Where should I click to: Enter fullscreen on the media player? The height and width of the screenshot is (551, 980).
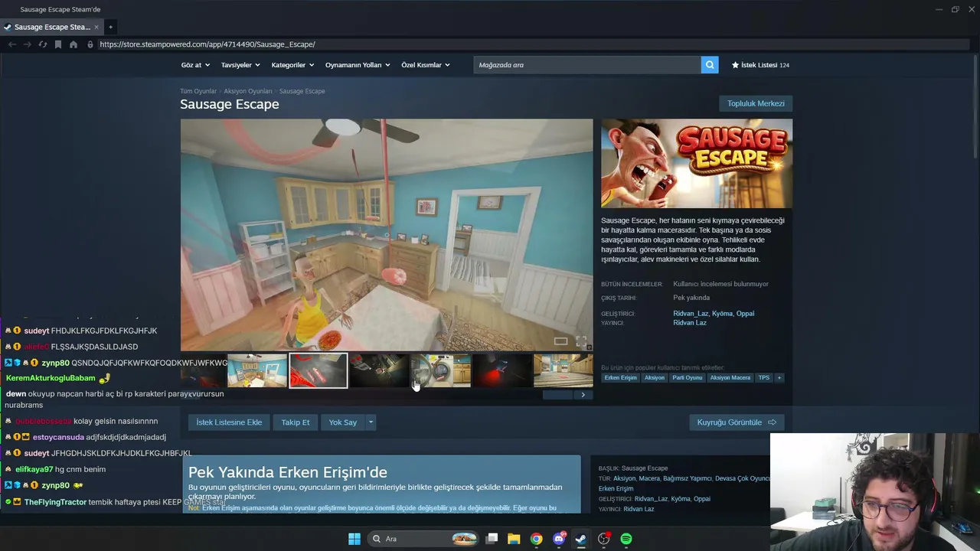pos(581,341)
